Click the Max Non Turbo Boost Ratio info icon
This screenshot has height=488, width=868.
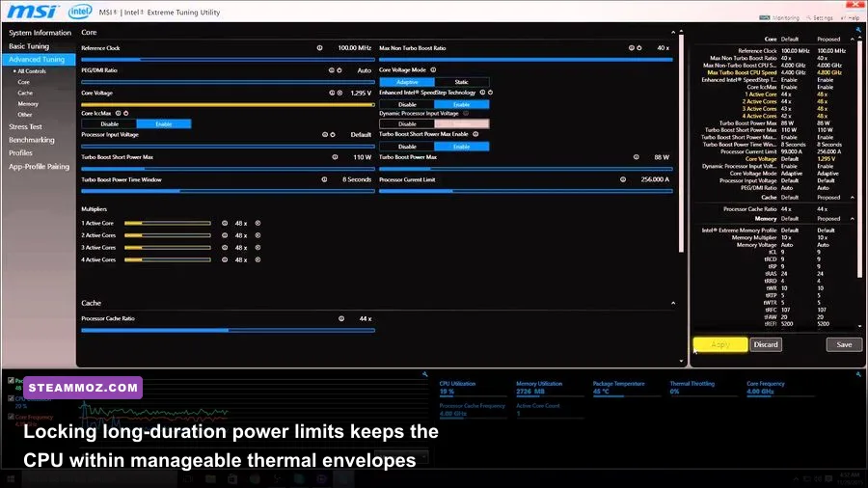click(631, 48)
